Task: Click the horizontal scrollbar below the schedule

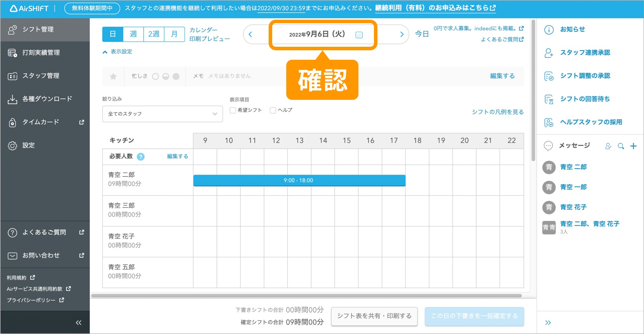Action: (306, 296)
